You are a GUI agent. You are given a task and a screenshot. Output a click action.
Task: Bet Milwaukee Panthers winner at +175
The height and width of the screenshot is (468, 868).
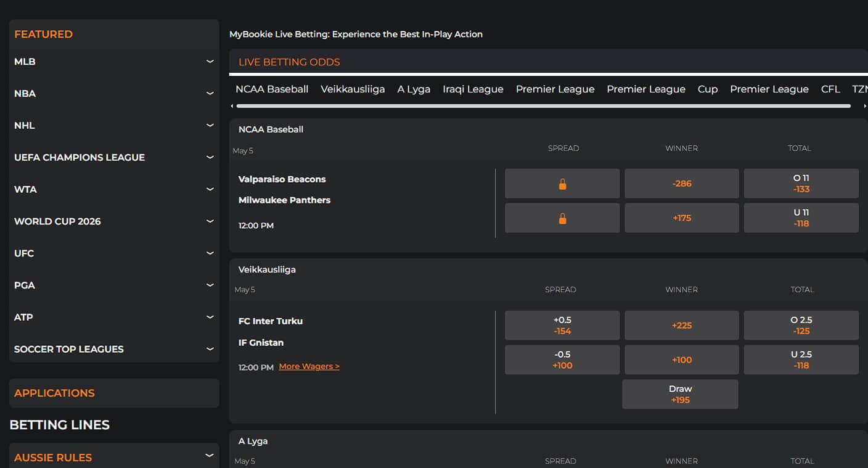682,218
